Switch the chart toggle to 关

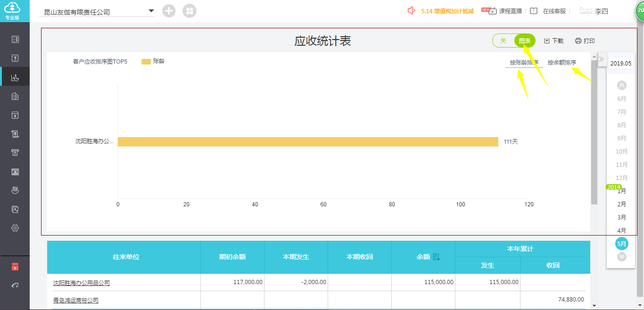coord(503,41)
